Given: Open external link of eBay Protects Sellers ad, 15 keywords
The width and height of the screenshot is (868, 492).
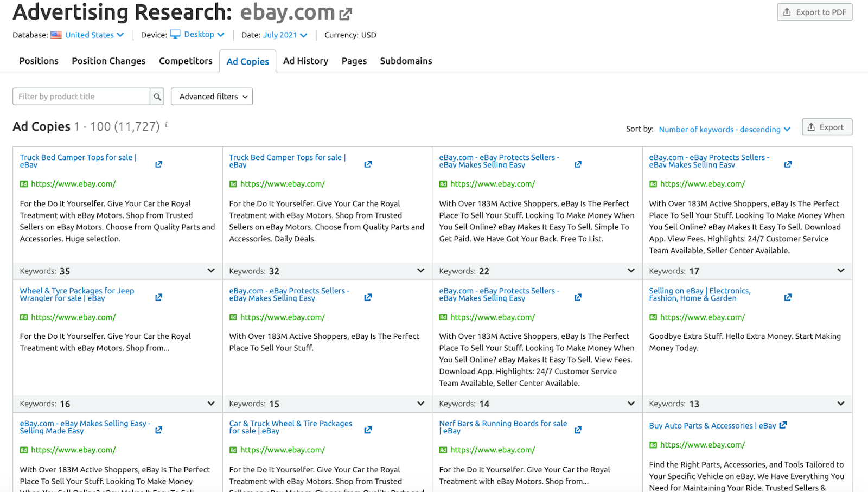Looking at the screenshot, I should coord(368,297).
